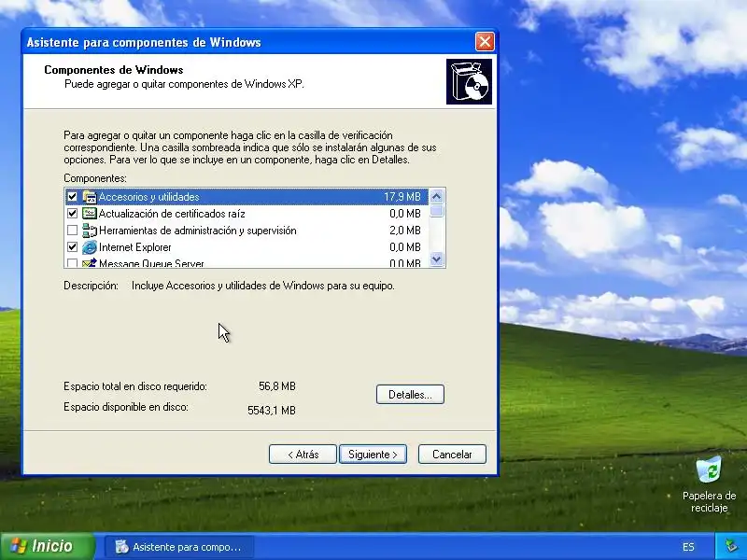
Task: Click the scrollbar thumb in component list
Action: click(x=436, y=211)
